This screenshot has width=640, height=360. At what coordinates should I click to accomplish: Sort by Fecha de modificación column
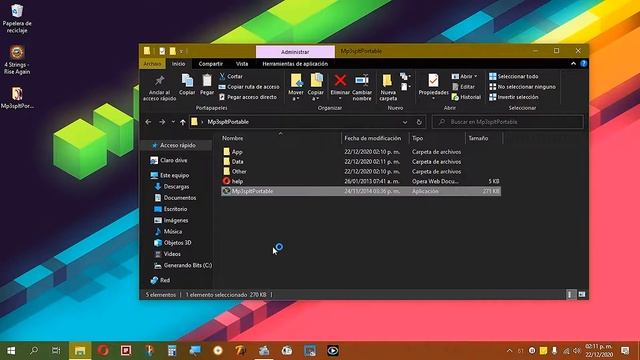(373, 138)
